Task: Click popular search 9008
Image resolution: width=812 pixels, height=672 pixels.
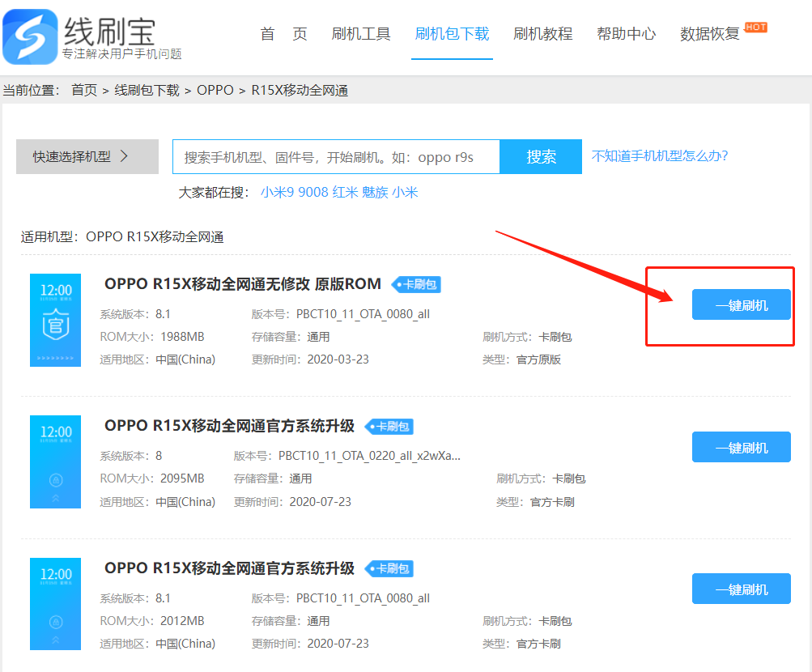Action: (313, 193)
